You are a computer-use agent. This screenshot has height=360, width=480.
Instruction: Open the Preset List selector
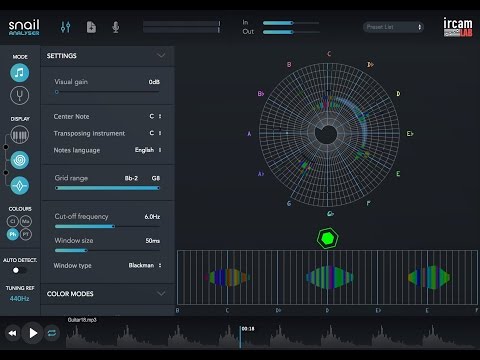pos(393,27)
